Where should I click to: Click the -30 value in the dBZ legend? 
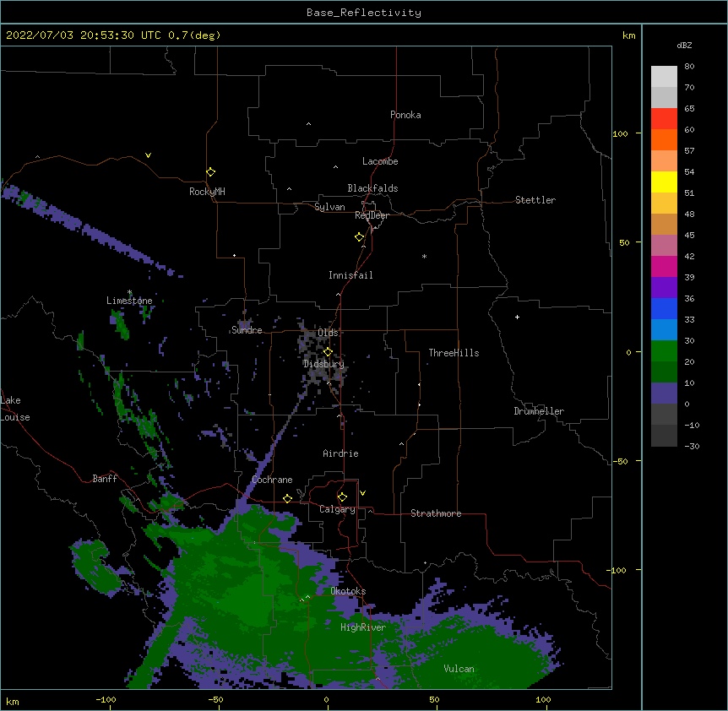pyautogui.click(x=692, y=446)
